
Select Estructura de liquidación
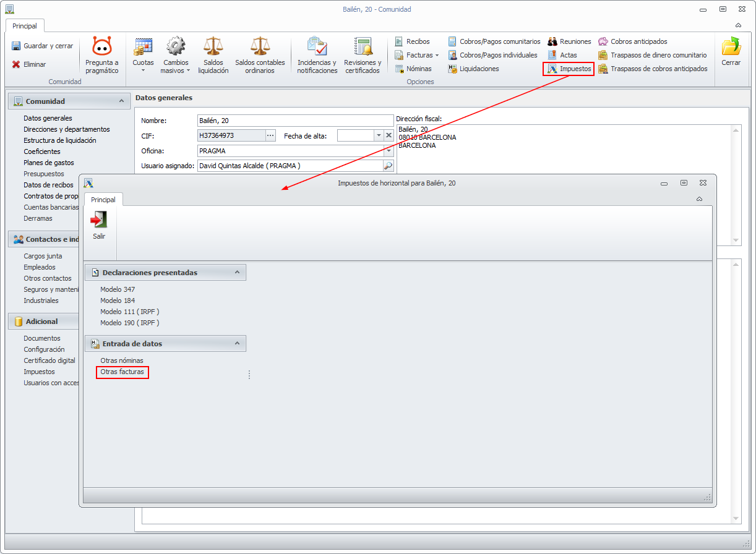pyautogui.click(x=60, y=140)
